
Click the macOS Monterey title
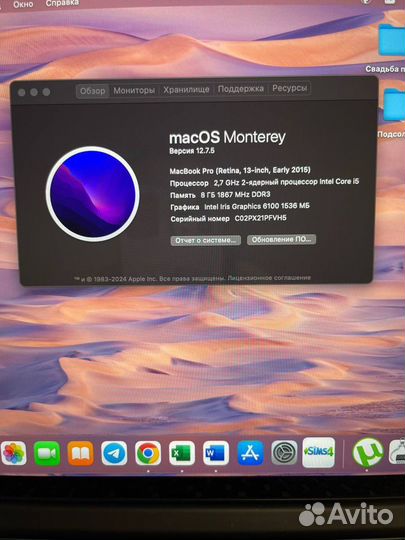(227, 137)
